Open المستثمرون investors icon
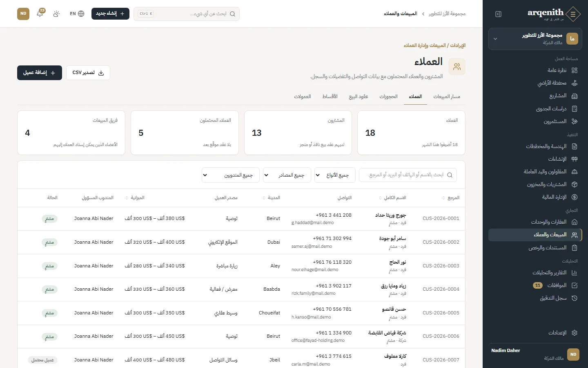The height and width of the screenshot is (368, 588). (x=575, y=121)
